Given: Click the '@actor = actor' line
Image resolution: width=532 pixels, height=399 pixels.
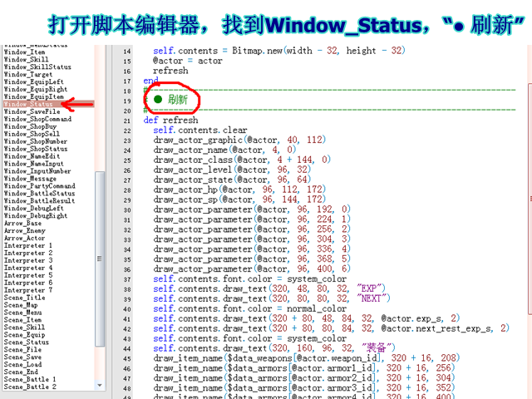Looking at the screenshot, I should (188, 61).
